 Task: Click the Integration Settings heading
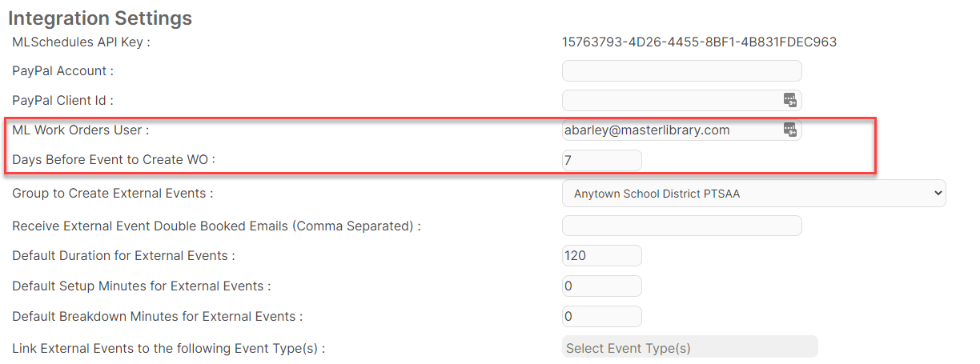pos(100,17)
